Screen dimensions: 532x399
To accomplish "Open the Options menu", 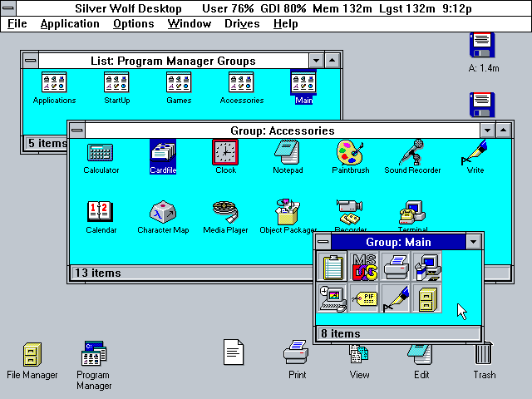I will (134, 24).
